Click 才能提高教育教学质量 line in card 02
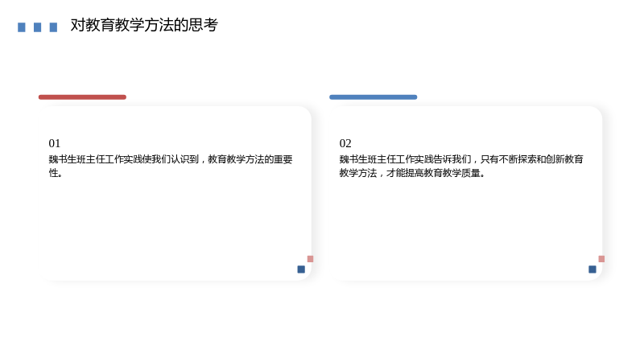644x362 pixels. pyautogui.click(x=433, y=173)
